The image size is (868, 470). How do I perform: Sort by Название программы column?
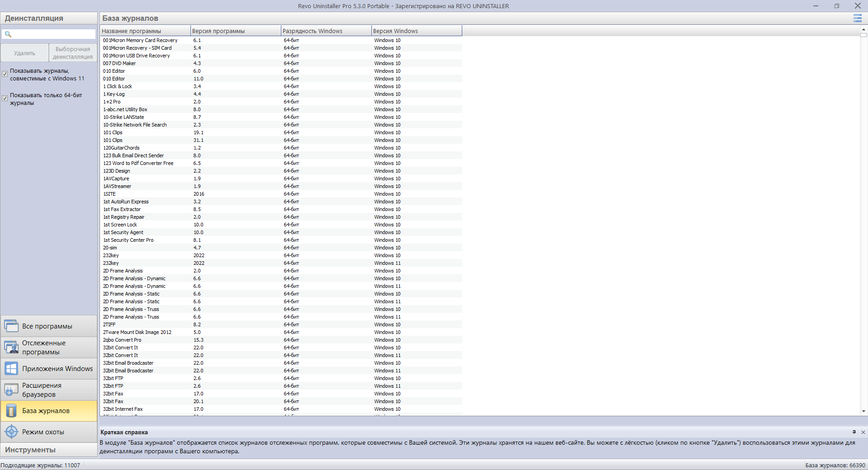coord(145,31)
